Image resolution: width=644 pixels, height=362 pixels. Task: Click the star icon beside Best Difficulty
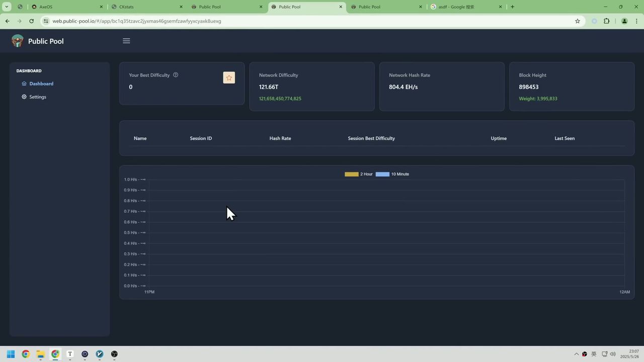point(229,77)
